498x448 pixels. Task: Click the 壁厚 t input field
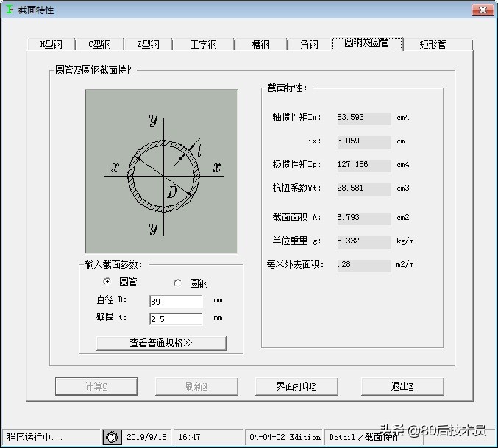[x=176, y=319]
